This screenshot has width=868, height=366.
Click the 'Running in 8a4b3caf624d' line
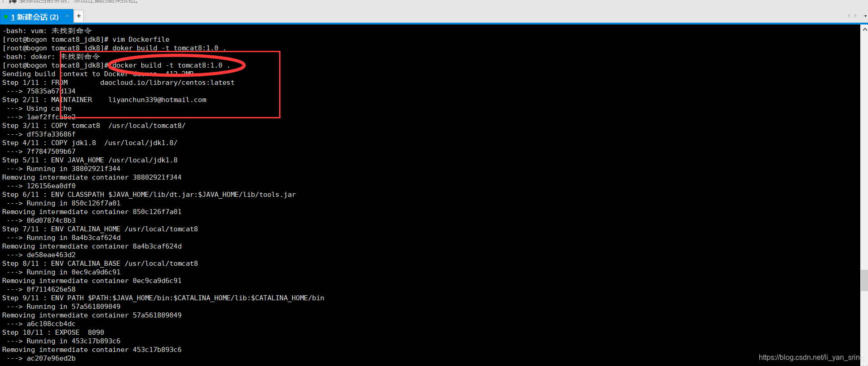[63, 238]
